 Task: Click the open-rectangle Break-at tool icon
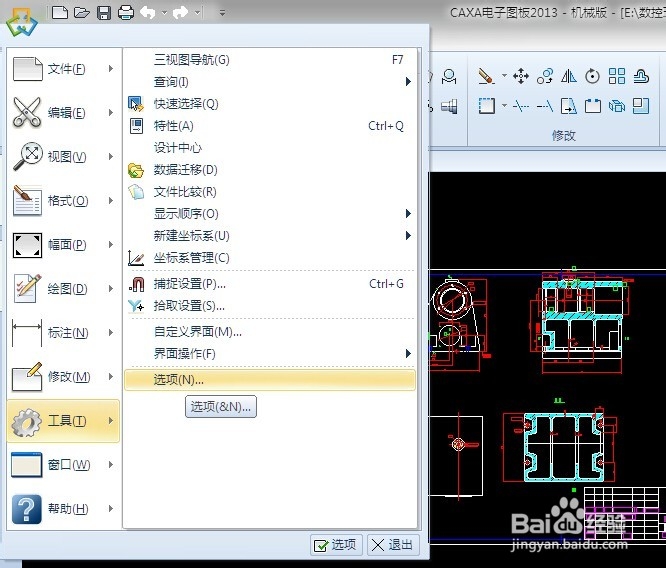point(593,106)
